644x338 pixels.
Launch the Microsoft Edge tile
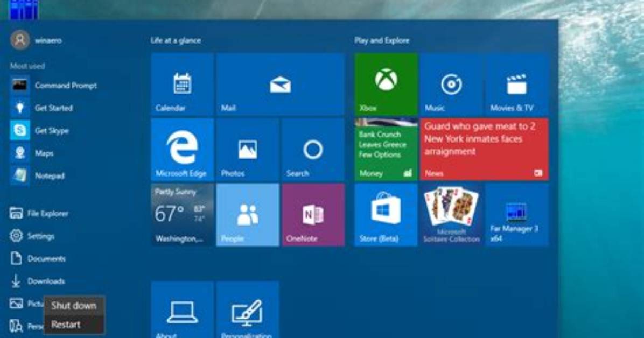[x=182, y=150]
